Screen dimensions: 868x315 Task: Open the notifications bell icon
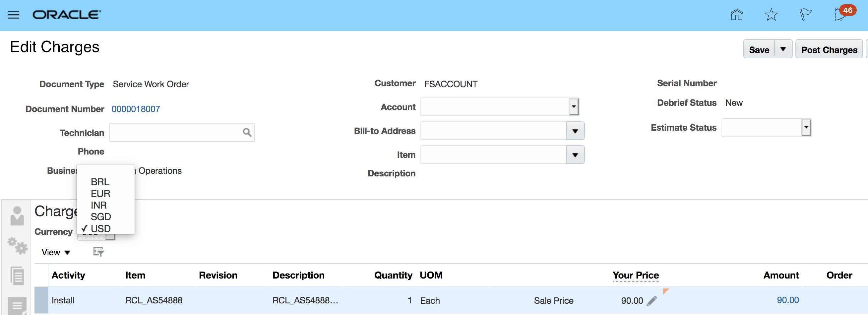tap(840, 15)
